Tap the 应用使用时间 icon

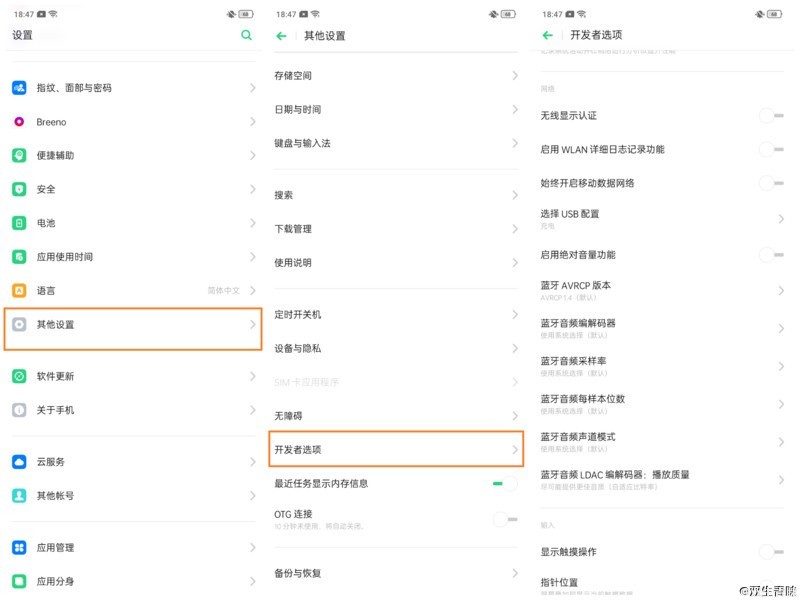tap(19, 257)
